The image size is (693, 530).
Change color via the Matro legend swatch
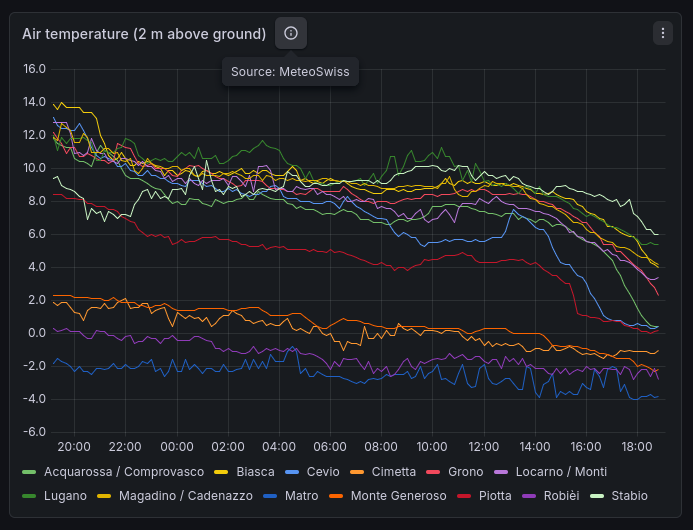coord(268,496)
